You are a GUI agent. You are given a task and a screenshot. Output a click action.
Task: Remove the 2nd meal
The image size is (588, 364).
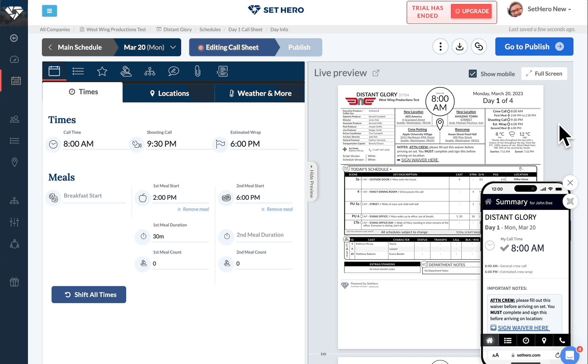click(277, 209)
